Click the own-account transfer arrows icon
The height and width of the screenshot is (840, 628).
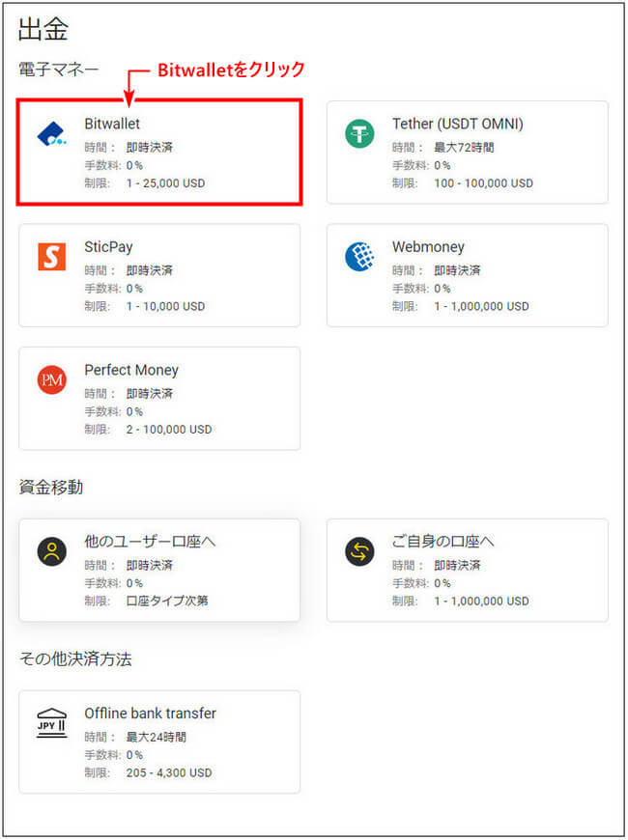click(x=359, y=551)
